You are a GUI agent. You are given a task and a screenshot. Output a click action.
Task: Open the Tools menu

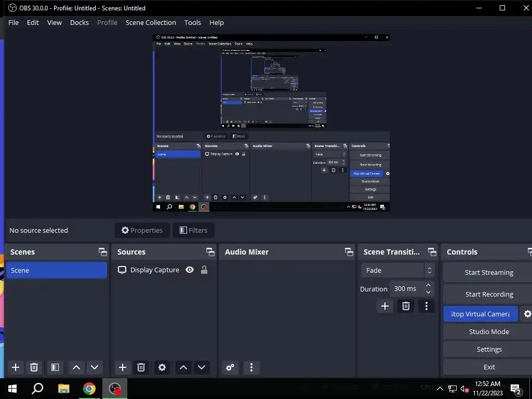pos(193,22)
